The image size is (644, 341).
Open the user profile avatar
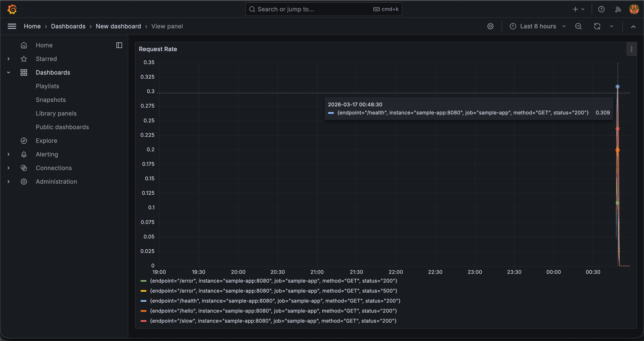click(634, 9)
